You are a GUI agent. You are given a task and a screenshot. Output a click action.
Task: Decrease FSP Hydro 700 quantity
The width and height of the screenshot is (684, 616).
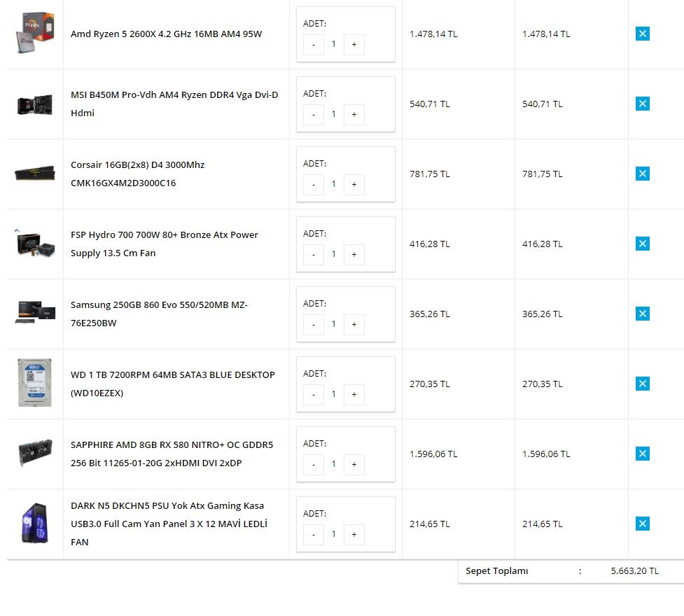pyautogui.click(x=314, y=254)
